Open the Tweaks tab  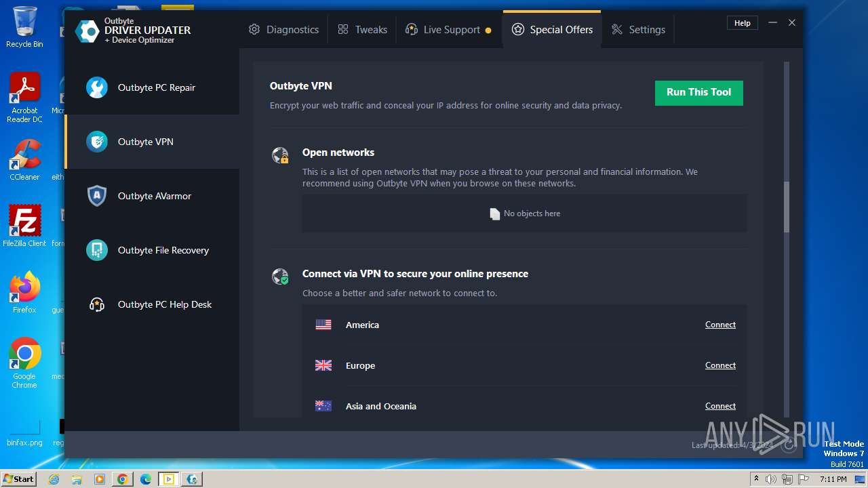click(362, 30)
